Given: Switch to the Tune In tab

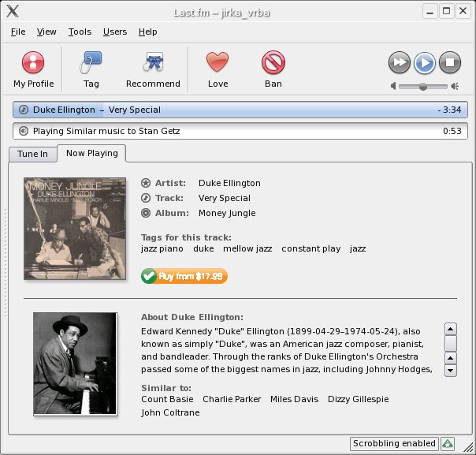Looking at the screenshot, I should 33,154.
